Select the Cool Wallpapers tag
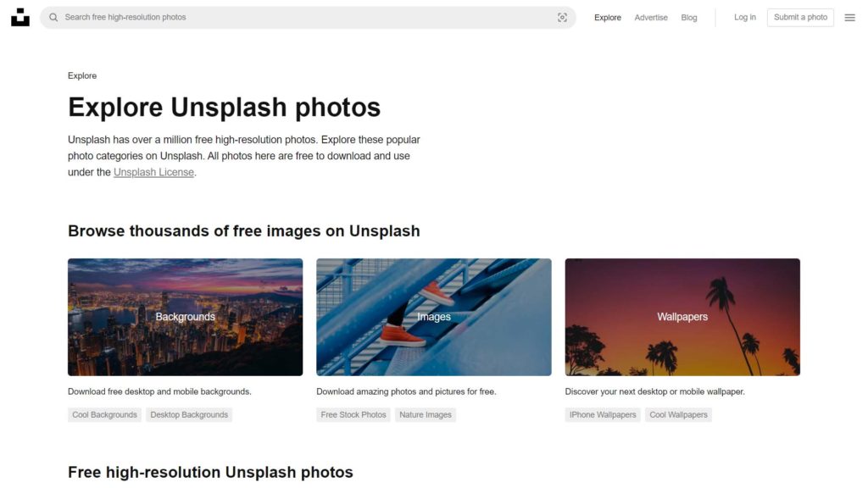The height and width of the screenshot is (488, 868). [x=679, y=415]
